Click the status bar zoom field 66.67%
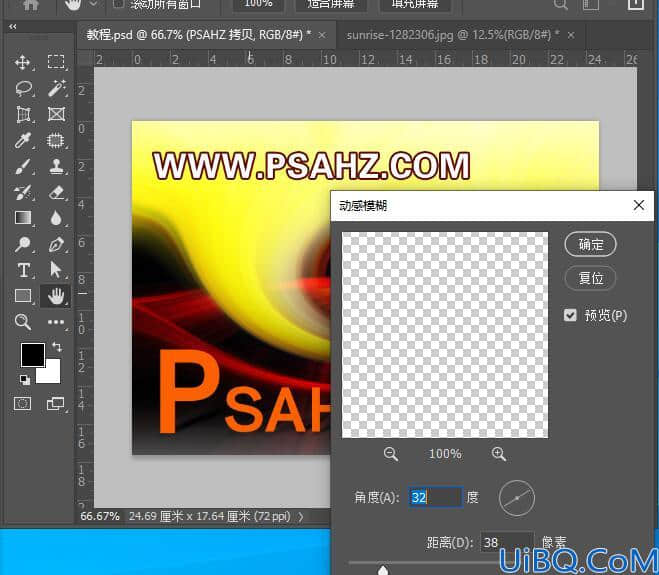 [x=100, y=516]
